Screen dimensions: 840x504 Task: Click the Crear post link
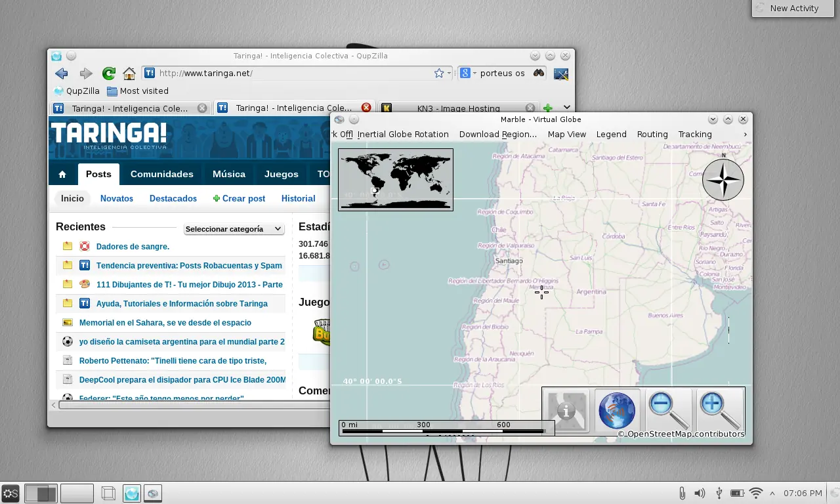[239, 199]
